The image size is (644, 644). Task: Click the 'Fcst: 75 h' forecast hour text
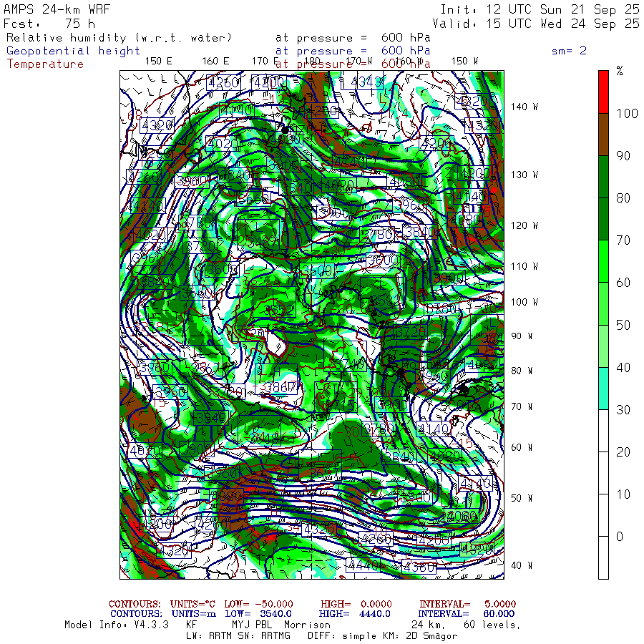click(49, 24)
